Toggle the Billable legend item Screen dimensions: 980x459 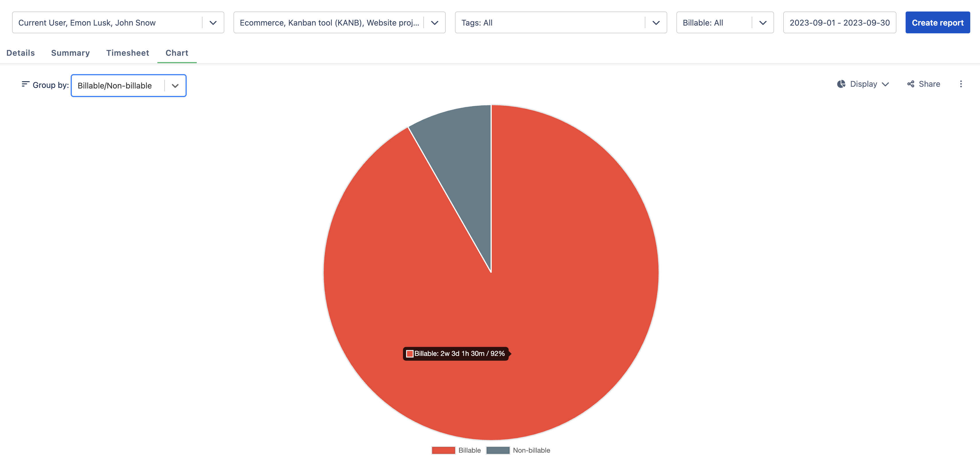(456, 450)
